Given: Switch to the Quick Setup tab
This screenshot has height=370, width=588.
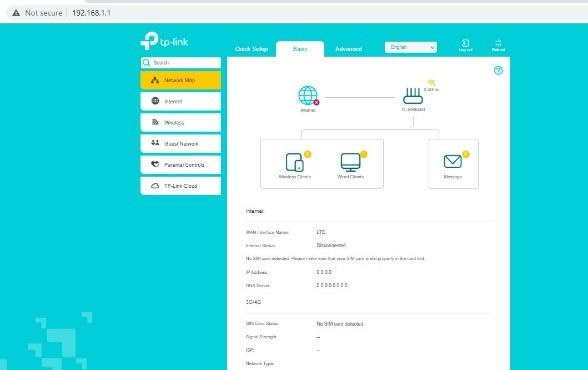Looking at the screenshot, I should (x=251, y=49).
